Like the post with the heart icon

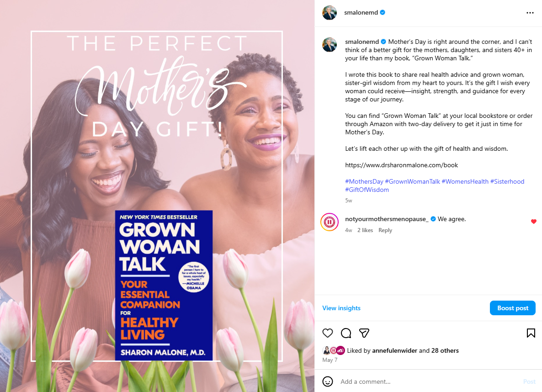(x=327, y=333)
